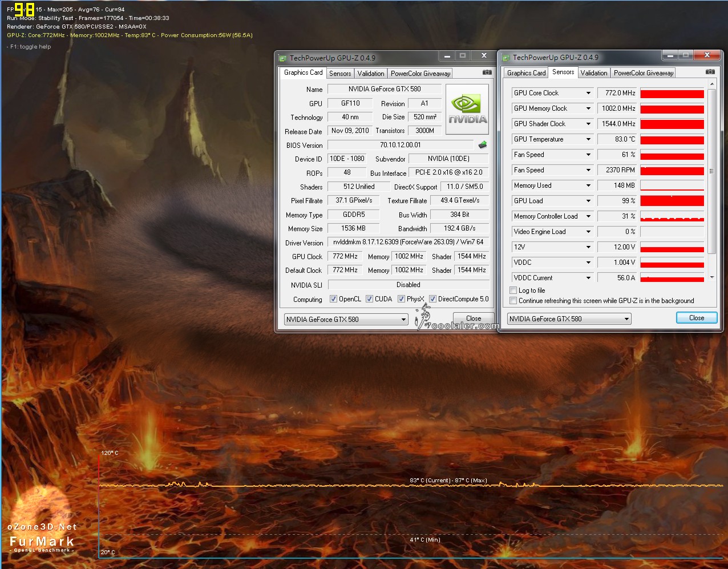Minimize the right GPU-Z Sensors window
The image size is (728, 569).
point(670,55)
